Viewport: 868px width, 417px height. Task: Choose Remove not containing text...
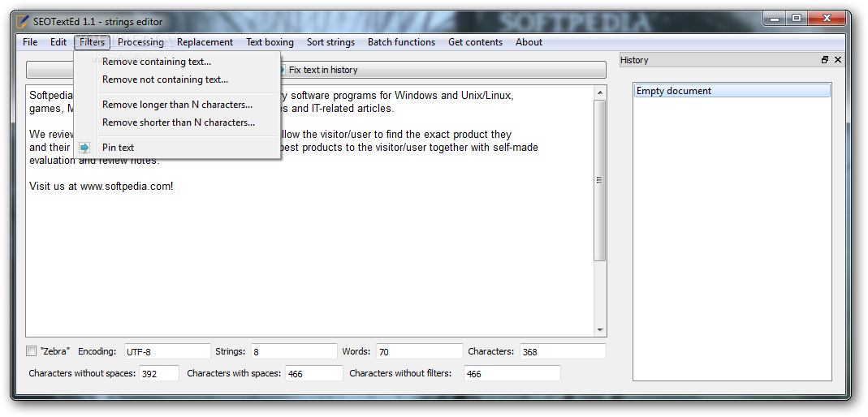click(177, 80)
